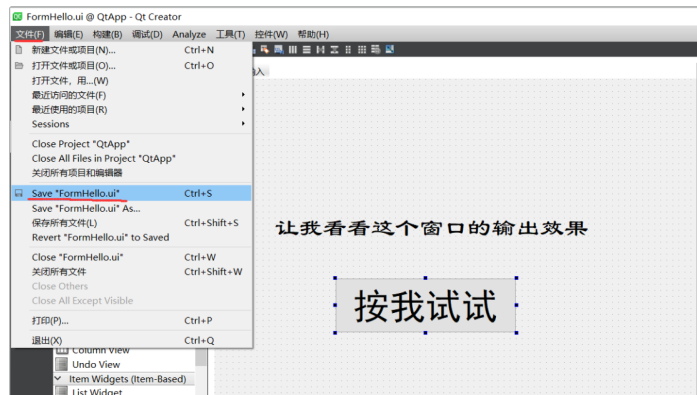Open the 工具(T) menu

[230, 34]
